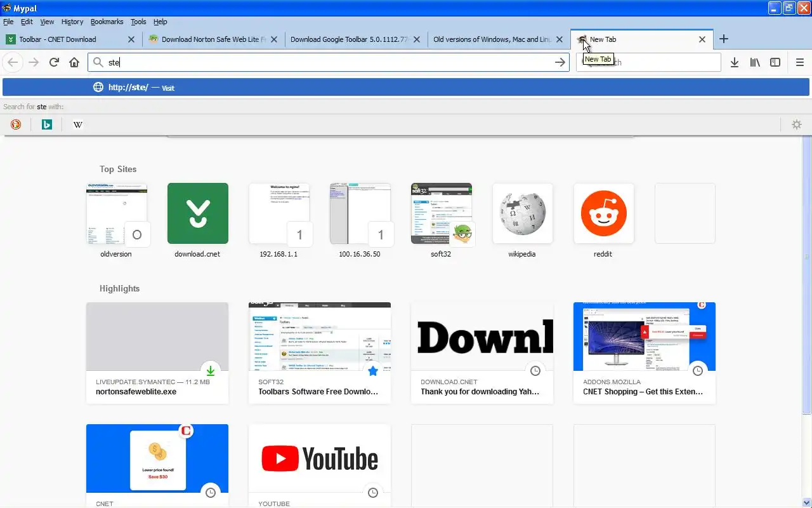Go back using the back arrow
The width and height of the screenshot is (812, 508).
coord(13,62)
